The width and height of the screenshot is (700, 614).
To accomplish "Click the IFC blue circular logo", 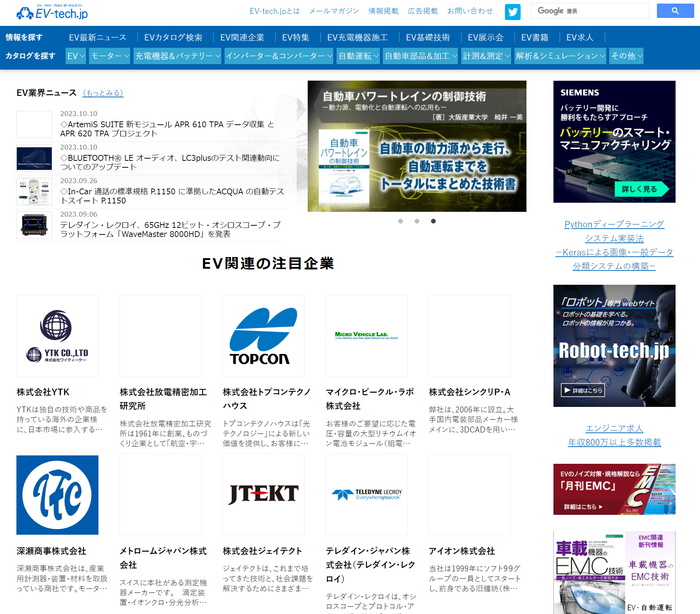I will (x=57, y=494).
